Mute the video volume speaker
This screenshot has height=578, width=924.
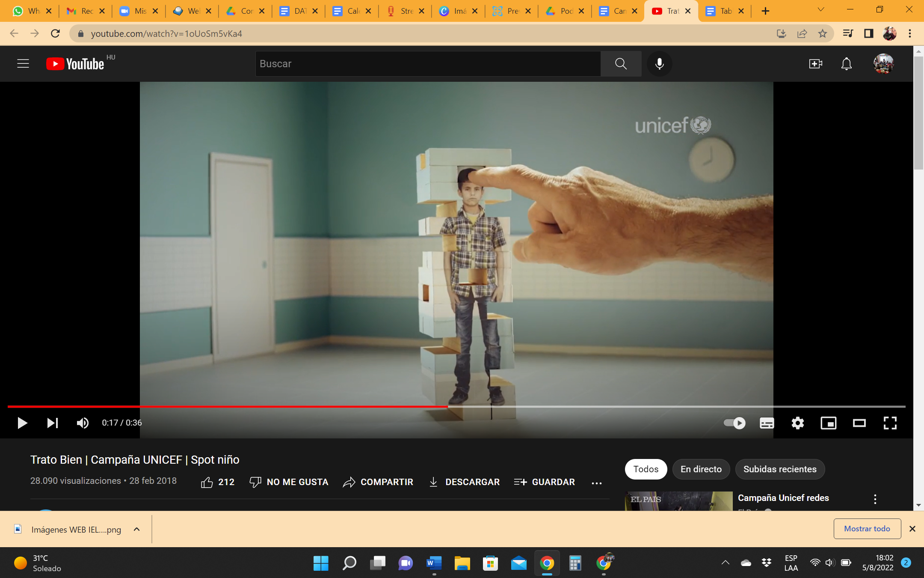tap(83, 423)
